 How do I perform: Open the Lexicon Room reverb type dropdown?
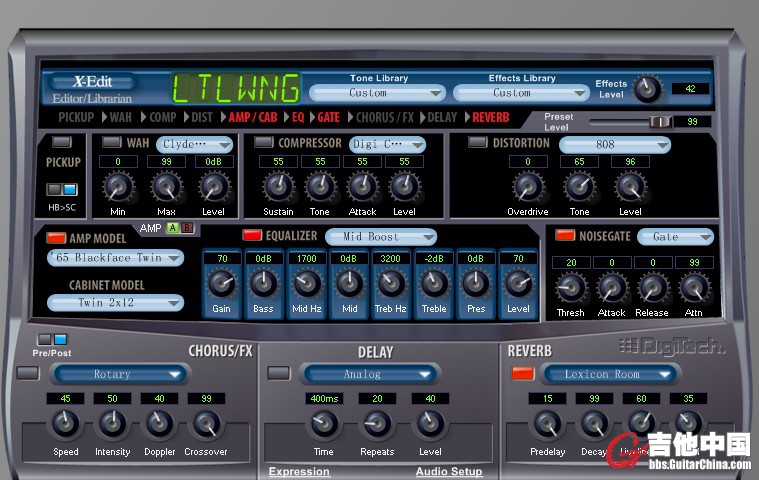tap(611, 374)
